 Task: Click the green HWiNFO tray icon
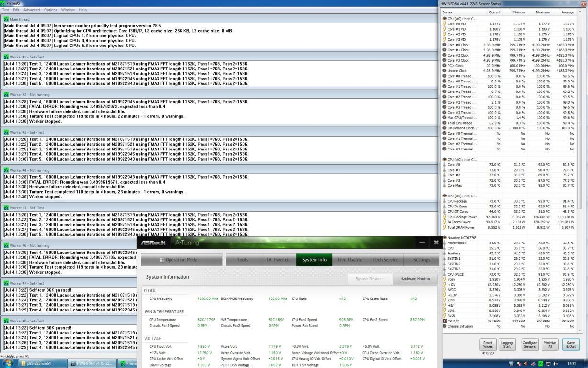click(540, 364)
